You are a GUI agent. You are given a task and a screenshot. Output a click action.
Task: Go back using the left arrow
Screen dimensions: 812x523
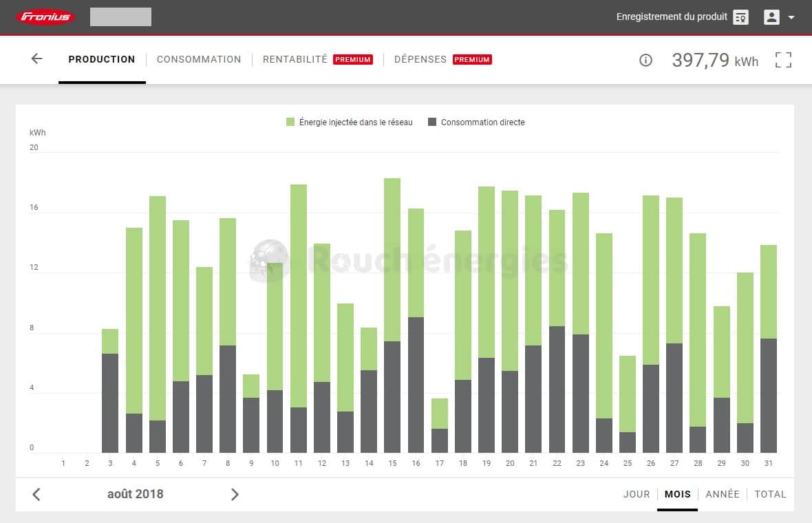click(x=36, y=59)
